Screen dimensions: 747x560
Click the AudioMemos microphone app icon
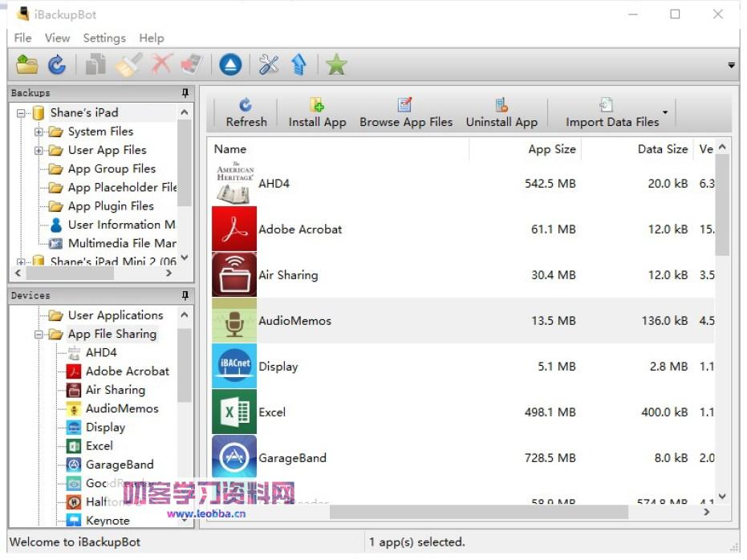(x=234, y=320)
